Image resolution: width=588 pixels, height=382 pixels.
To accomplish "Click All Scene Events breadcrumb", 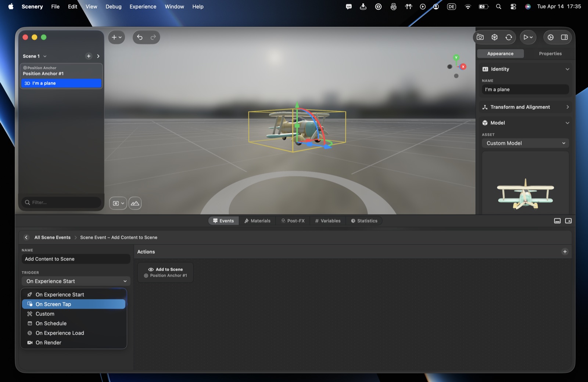I will pos(53,238).
